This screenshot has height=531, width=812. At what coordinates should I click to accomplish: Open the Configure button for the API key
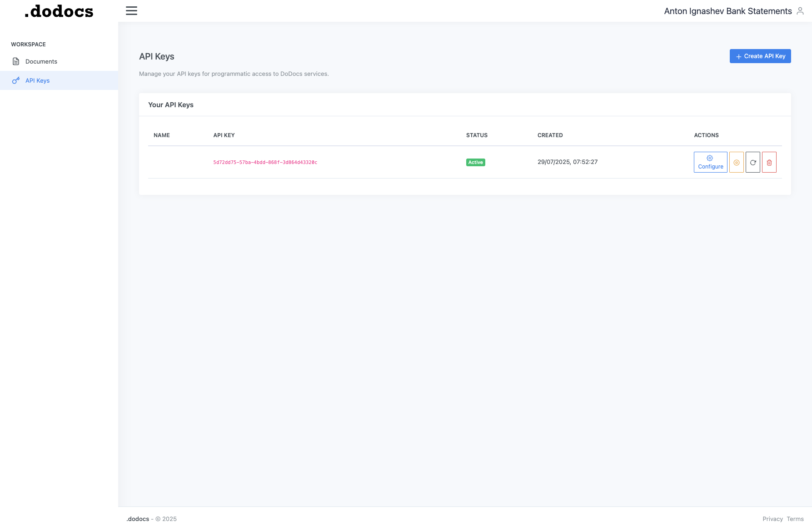coord(710,162)
